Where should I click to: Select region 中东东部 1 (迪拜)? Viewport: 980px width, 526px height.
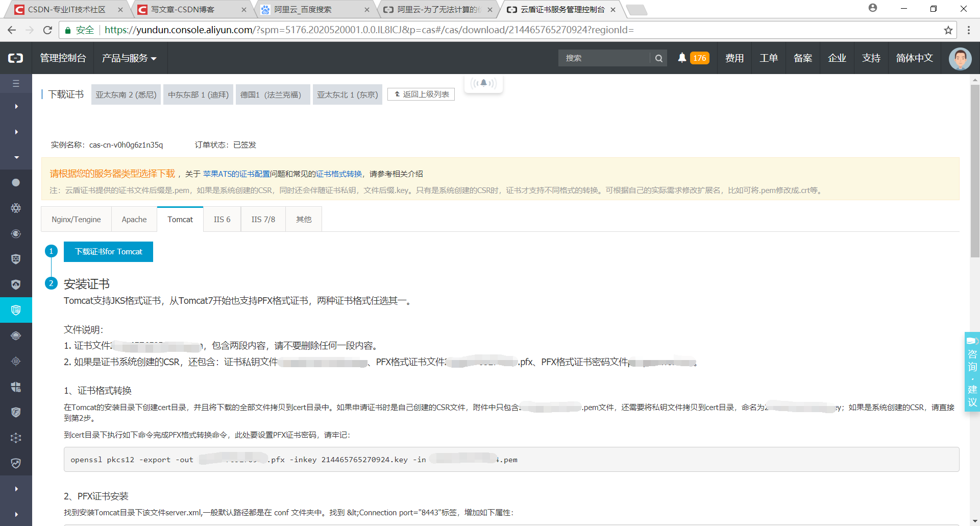198,94
